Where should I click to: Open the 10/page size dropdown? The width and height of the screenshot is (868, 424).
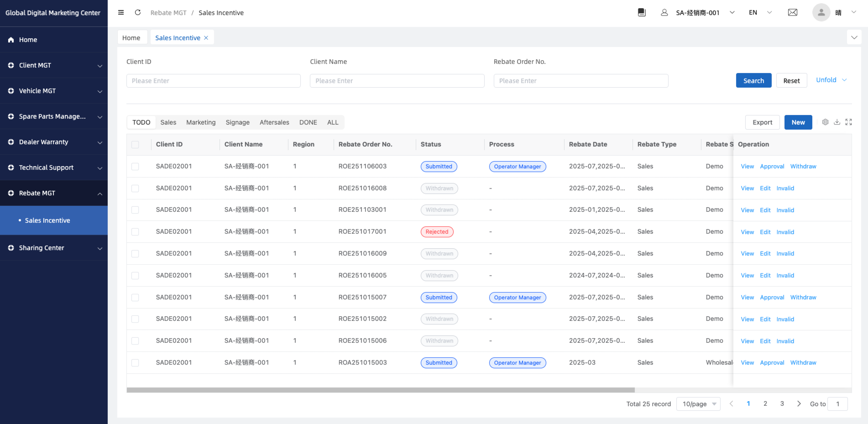pos(698,404)
